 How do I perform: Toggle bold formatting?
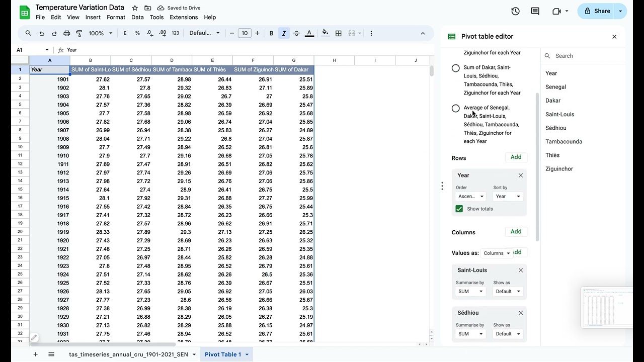[x=271, y=33]
